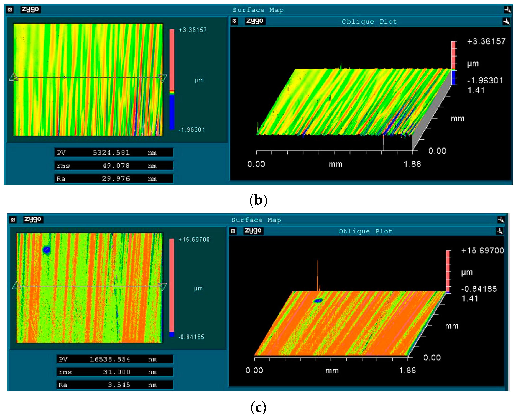Click the zygo logo in top Surface Map window
Viewport: 518px width, 420px height.
(30, 9)
